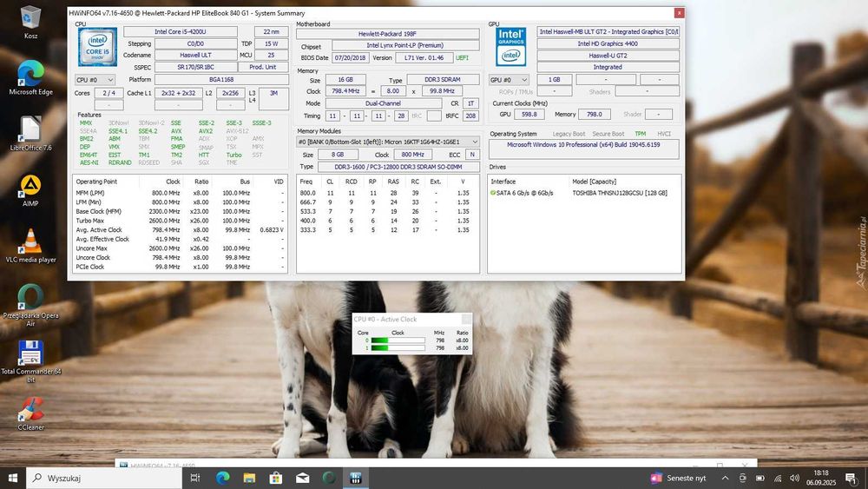Open the LibreOffice 7.6 desktop shortcut
Screen dimensions: 868x489
pos(30,134)
